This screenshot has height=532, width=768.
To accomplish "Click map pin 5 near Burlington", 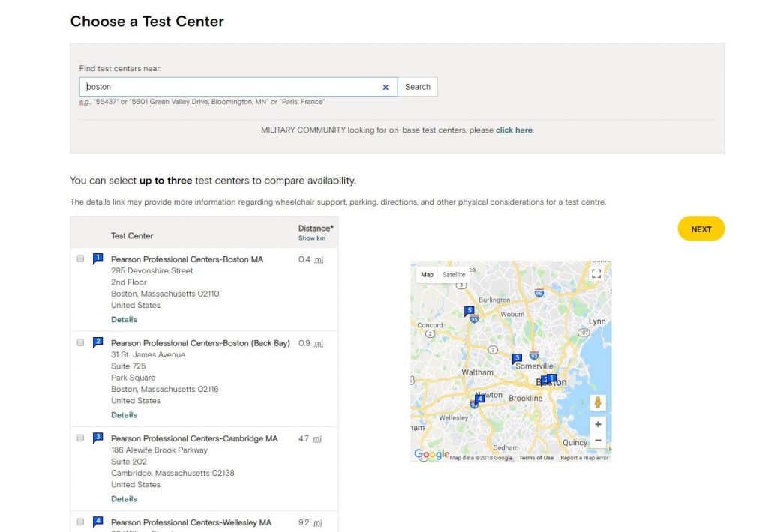I will pos(469,311).
